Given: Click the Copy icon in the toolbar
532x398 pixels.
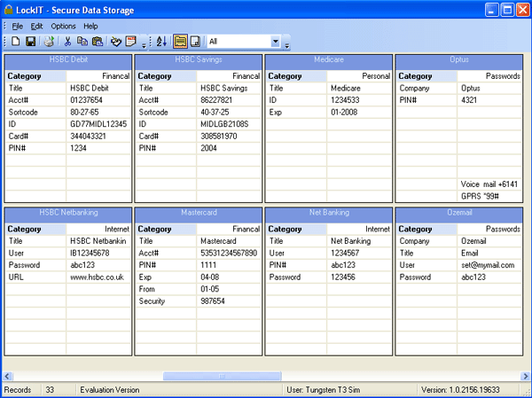Looking at the screenshot, I should [82, 42].
